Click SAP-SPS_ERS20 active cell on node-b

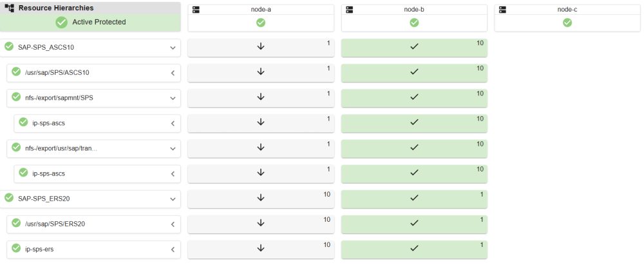(414, 199)
